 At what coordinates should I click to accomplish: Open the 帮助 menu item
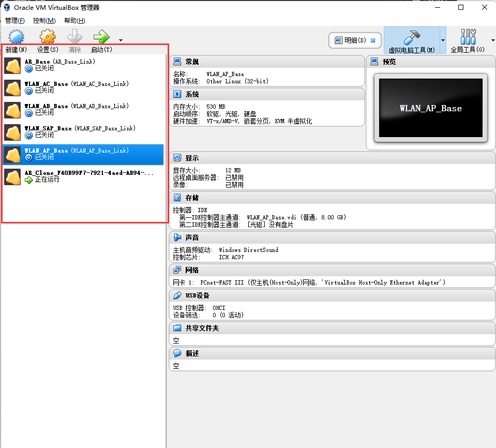point(74,20)
